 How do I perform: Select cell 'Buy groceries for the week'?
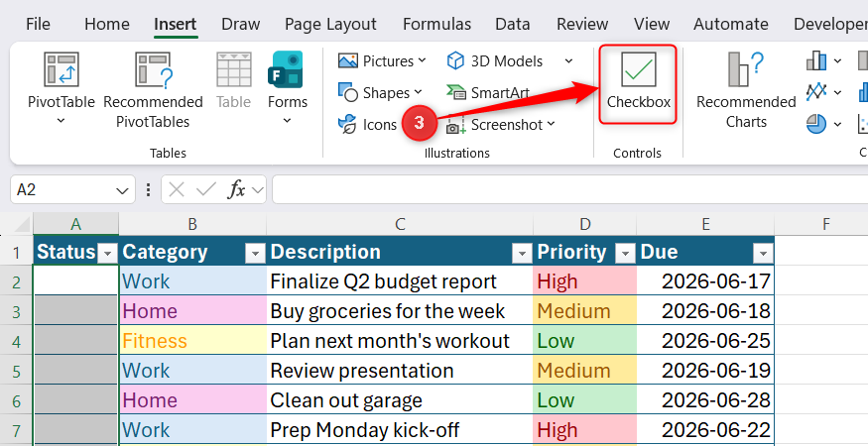(400, 311)
